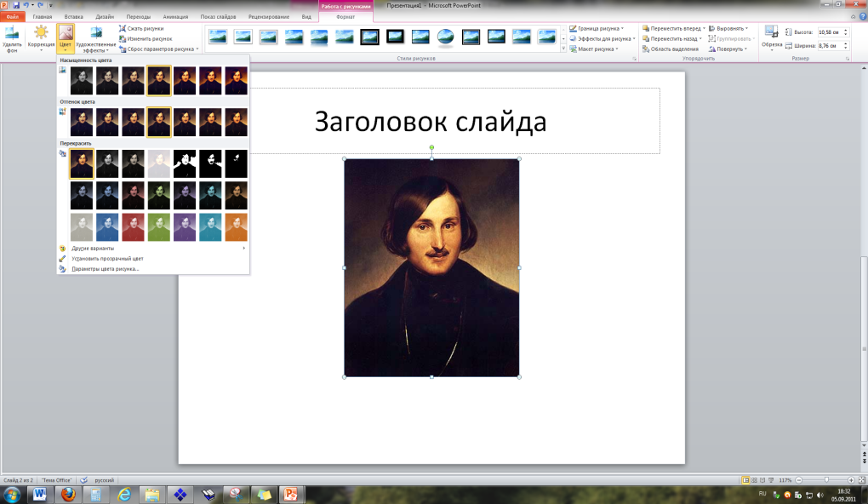Apply the first picture style thumbnail

[218, 37]
